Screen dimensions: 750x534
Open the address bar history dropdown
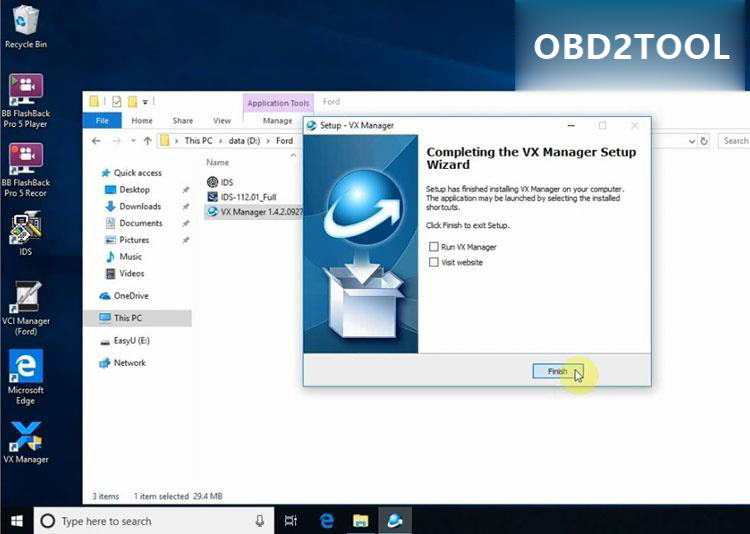(x=692, y=141)
